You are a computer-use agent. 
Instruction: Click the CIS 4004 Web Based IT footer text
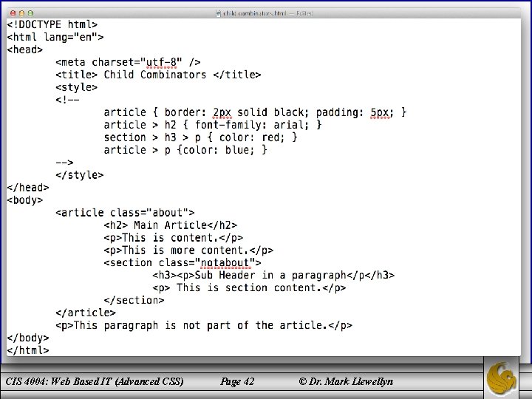click(x=95, y=382)
